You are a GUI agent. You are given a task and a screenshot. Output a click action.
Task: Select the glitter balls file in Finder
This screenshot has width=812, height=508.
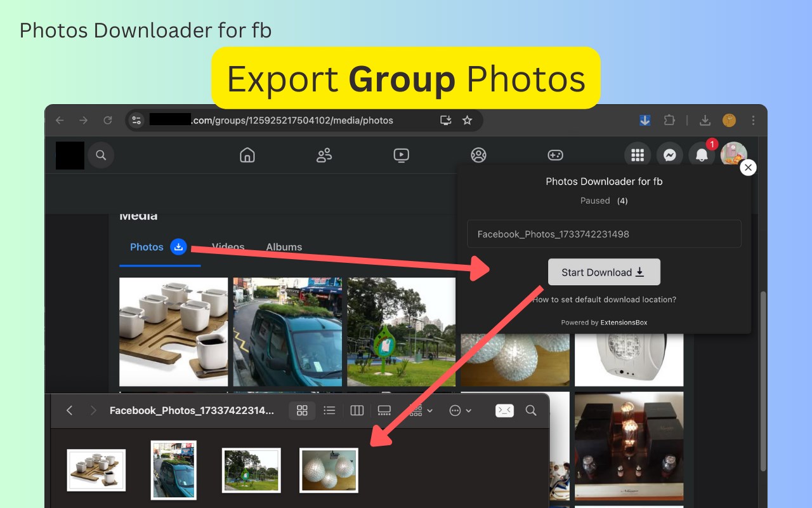coord(329,470)
